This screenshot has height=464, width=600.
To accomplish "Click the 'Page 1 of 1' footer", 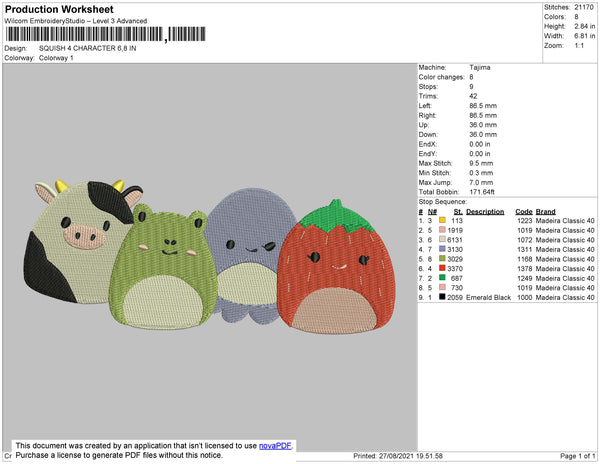I will pos(578,456).
